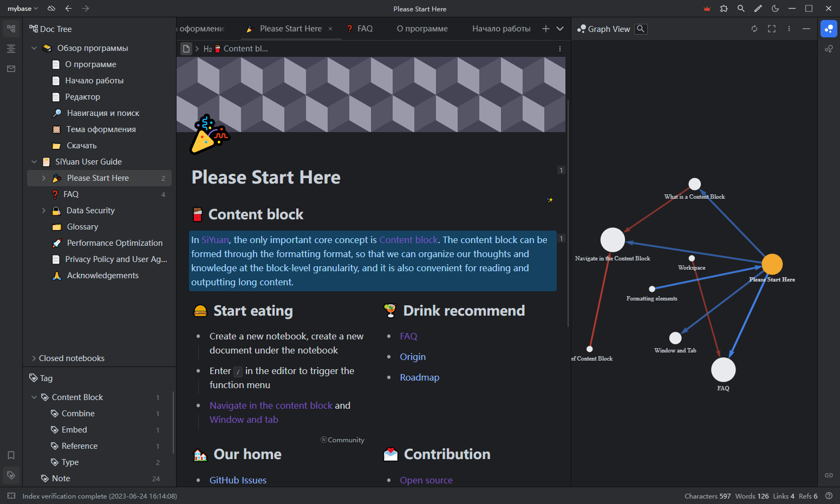Image resolution: width=840 pixels, height=504 pixels.
Task: Close the Please Start Here tab
Action: click(330, 29)
